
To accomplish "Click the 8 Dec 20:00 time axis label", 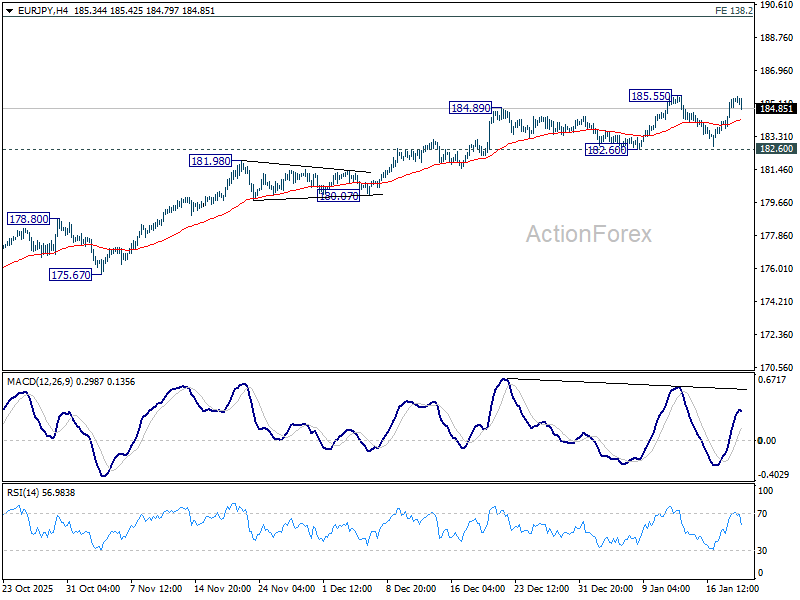I will coord(411,589).
